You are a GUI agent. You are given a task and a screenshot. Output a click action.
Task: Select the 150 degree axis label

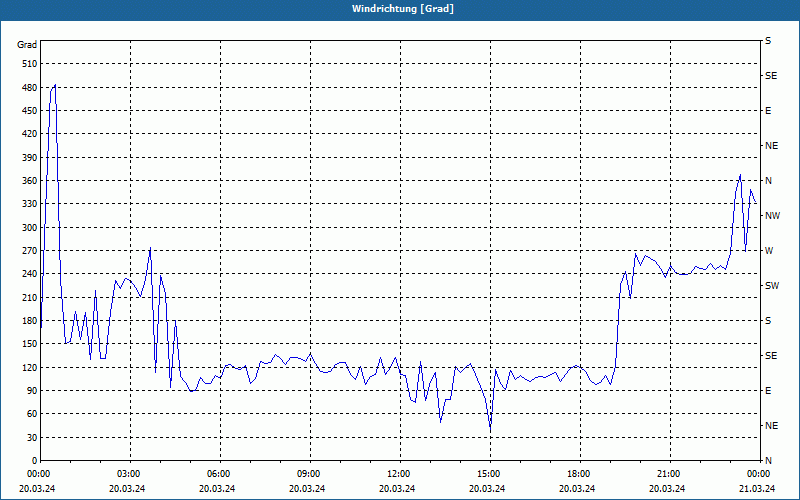(x=30, y=344)
